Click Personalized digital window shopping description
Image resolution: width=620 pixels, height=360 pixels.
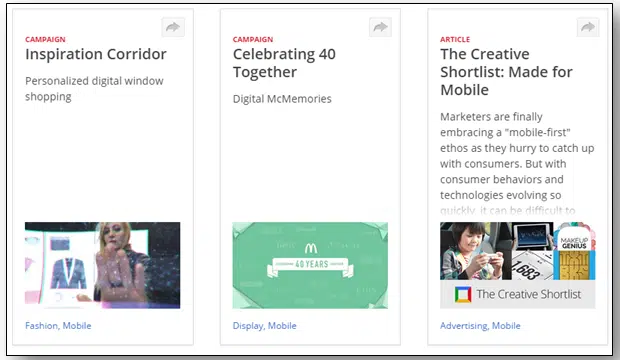[94, 89]
